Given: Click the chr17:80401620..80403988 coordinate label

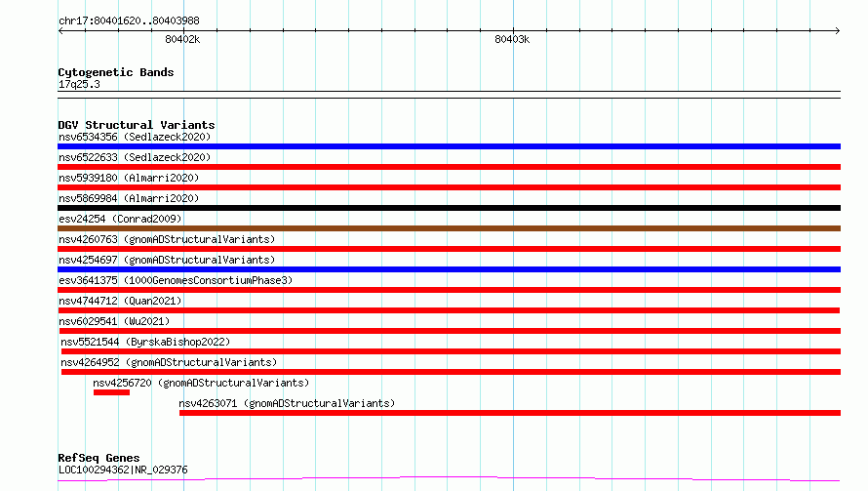Looking at the screenshot, I should pos(129,20).
